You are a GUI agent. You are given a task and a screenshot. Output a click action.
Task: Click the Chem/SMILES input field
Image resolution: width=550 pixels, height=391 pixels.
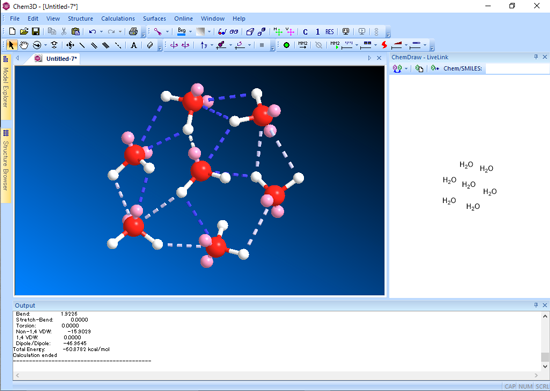pyautogui.click(x=517, y=68)
